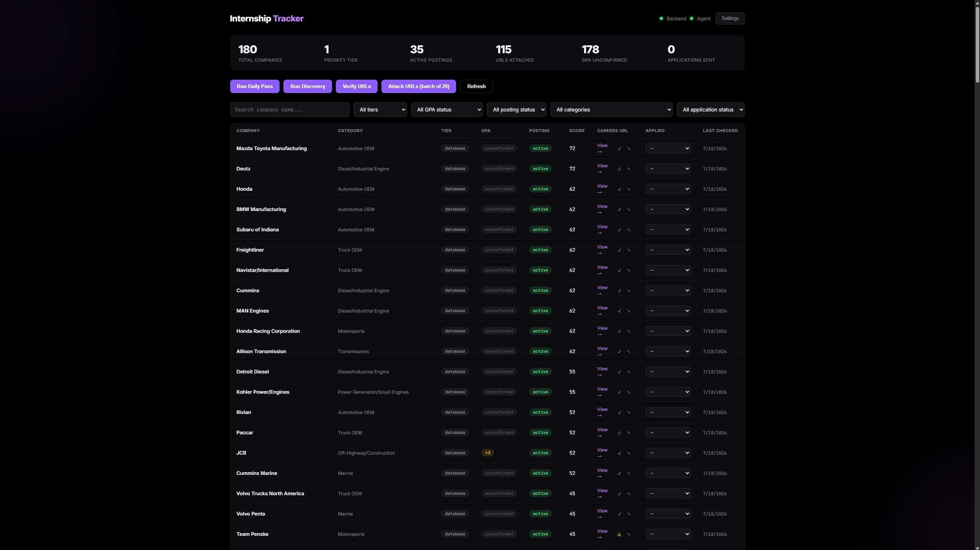980x550 pixels.
Task: Click the 178 GPA Unconfirmed stat card
Action: (616, 53)
